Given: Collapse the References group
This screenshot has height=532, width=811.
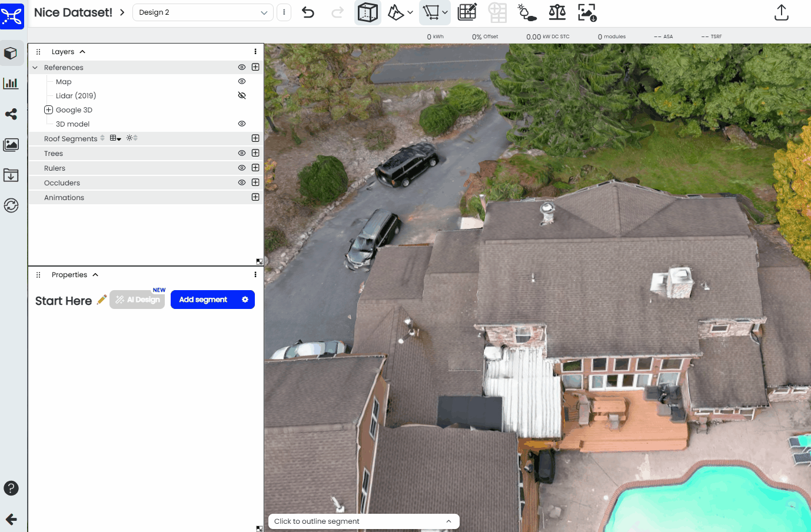Looking at the screenshot, I should tap(35, 68).
